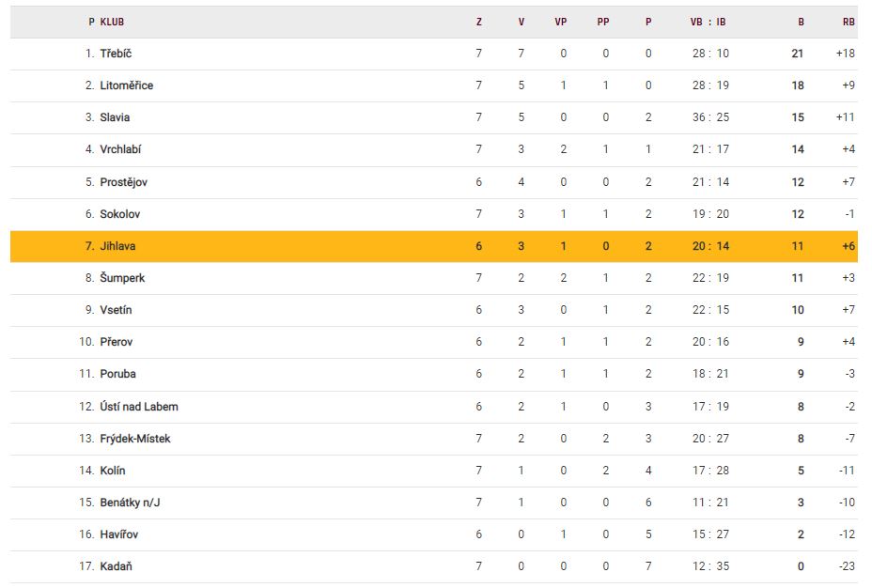Viewport: 872px width, 588px height.
Task: Select Slavia in the standings
Action: coord(115,117)
